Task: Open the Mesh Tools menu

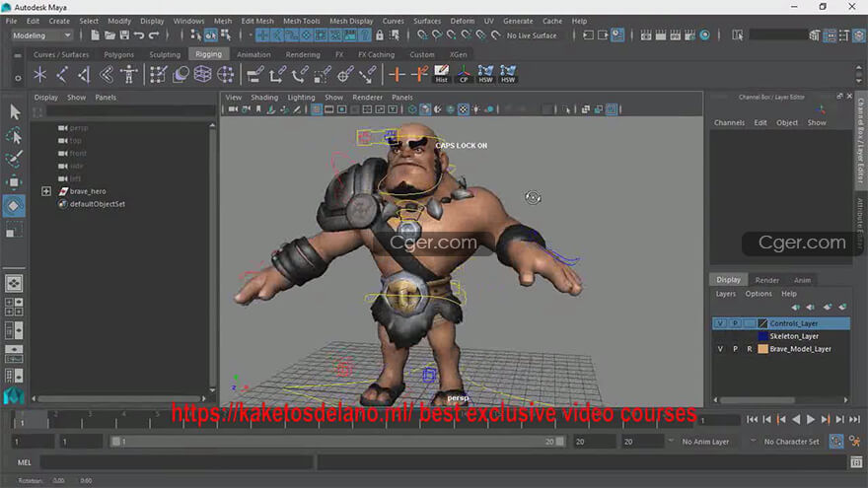Action: point(301,21)
